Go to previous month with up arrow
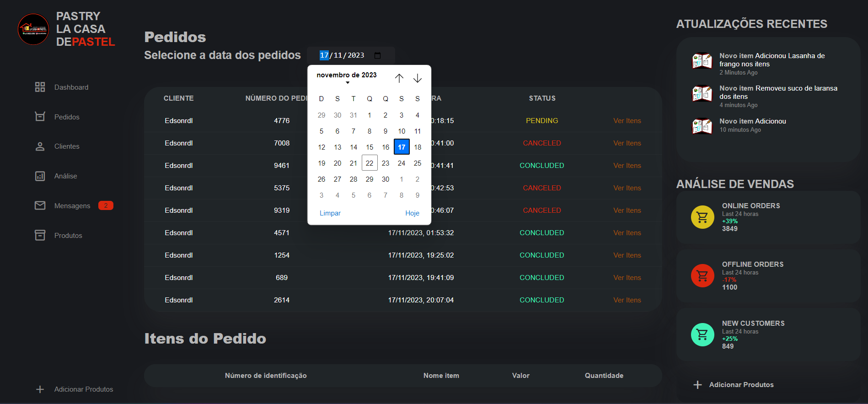 tap(399, 78)
